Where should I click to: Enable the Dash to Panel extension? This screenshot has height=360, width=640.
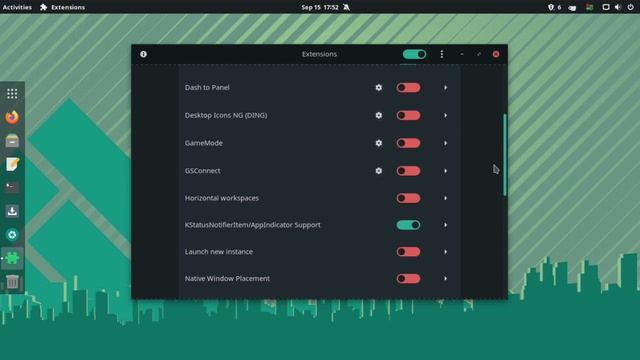coord(408,87)
